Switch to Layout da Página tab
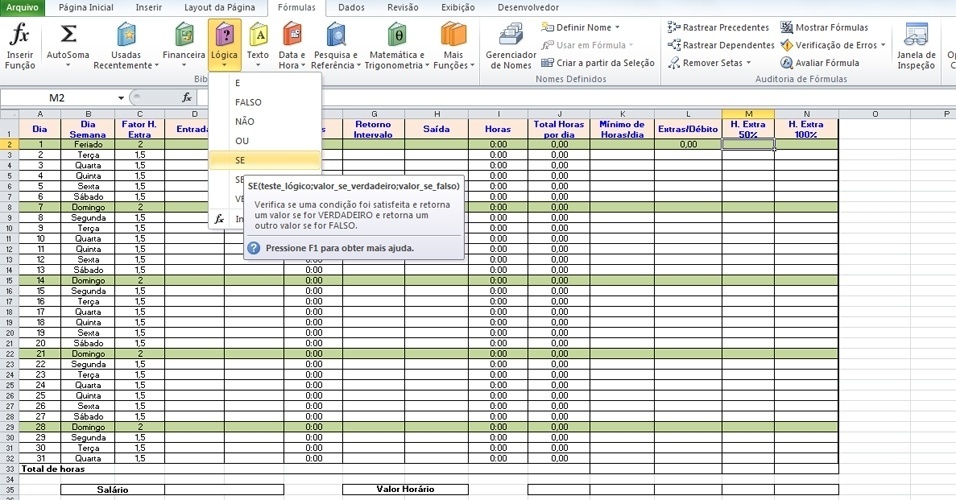Screen dimensions: 956x500 tap(219, 7)
